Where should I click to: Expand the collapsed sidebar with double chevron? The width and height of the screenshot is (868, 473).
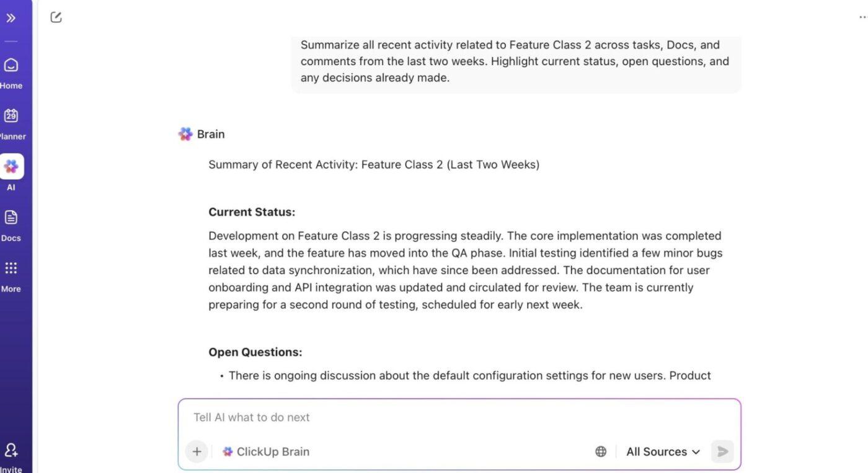click(11, 18)
